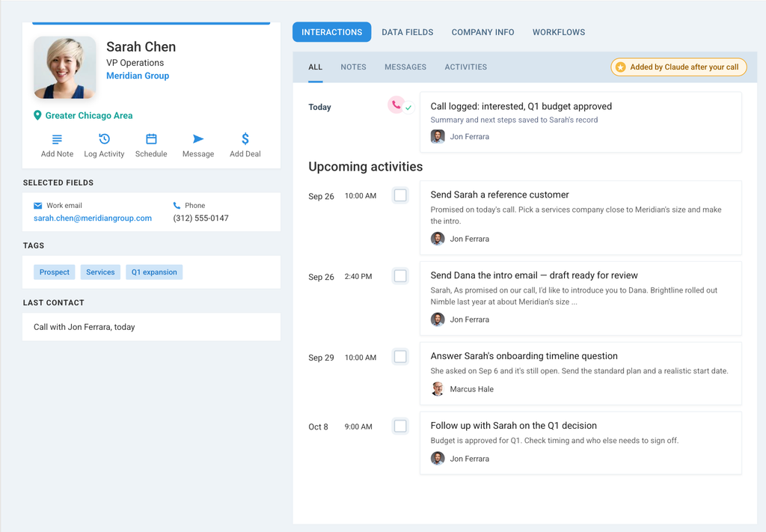
Task: Click Jon Ferrara avatar on Call logged card
Action: (x=438, y=136)
